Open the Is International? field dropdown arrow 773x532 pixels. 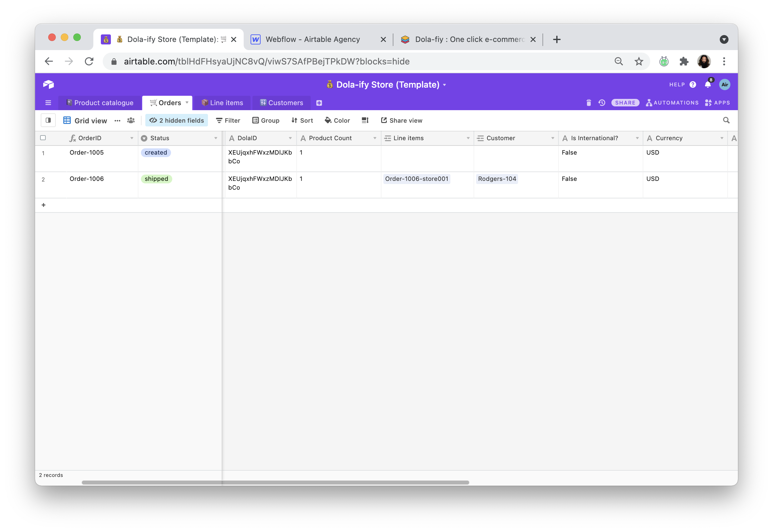637,138
